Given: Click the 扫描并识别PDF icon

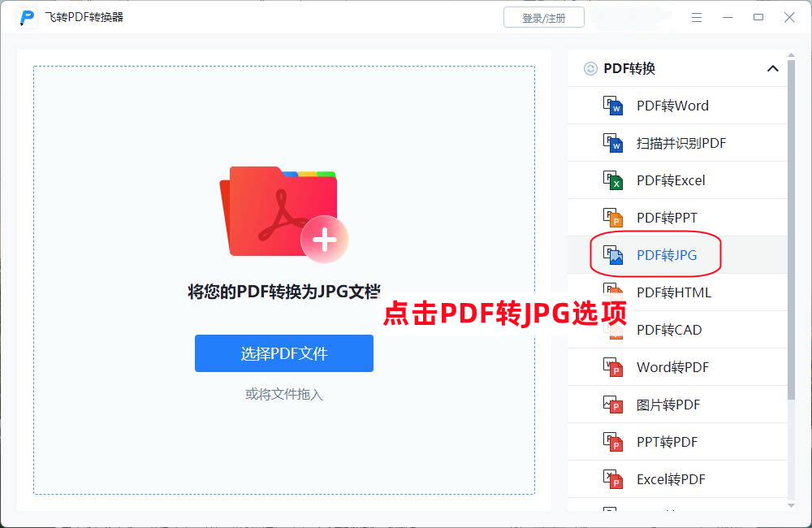Looking at the screenshot, I should tap(613, 143).
